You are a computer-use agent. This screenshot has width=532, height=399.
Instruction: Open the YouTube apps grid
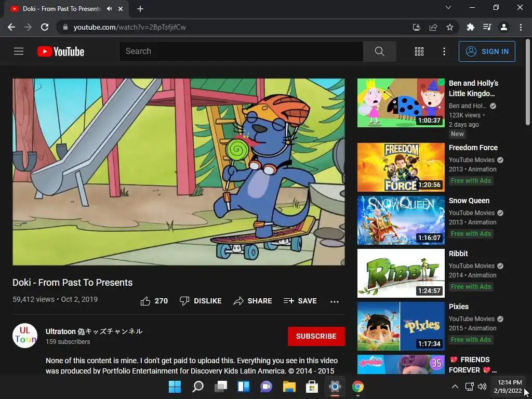[419, 51]
